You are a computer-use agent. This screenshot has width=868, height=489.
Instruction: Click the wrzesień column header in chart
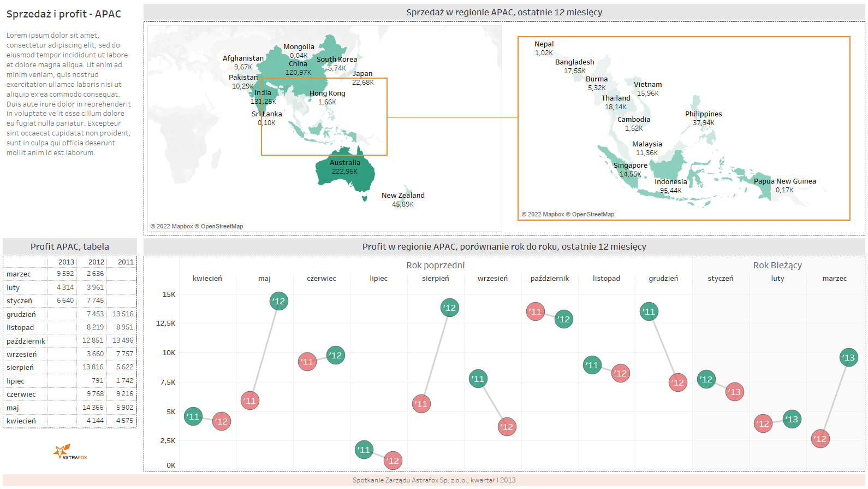click(x=492, y=279)
